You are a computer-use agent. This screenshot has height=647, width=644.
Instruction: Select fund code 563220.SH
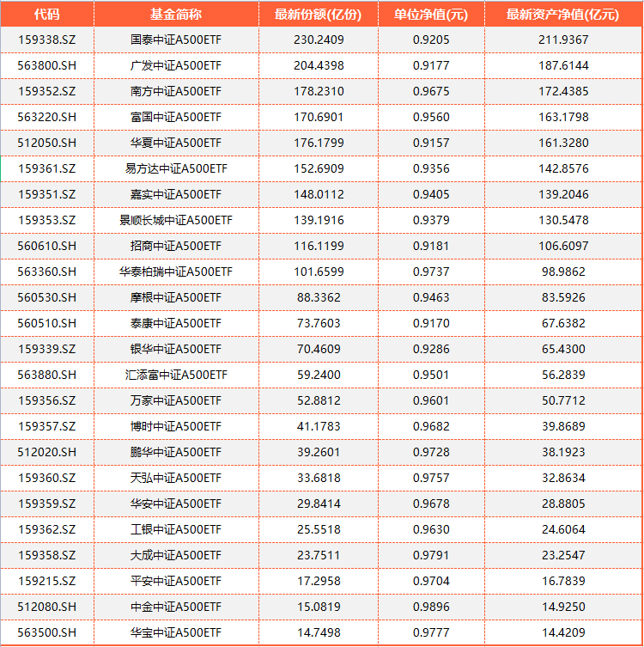47,117
